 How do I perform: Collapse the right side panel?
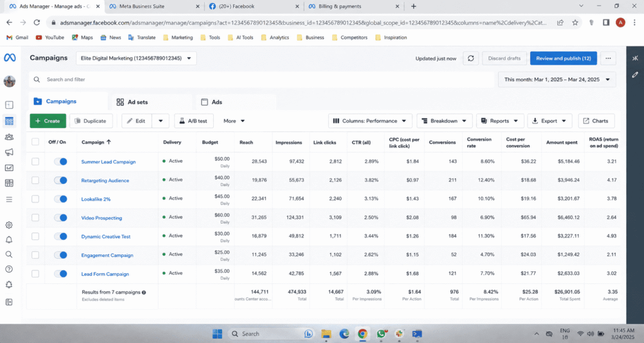tap(635, 58)
